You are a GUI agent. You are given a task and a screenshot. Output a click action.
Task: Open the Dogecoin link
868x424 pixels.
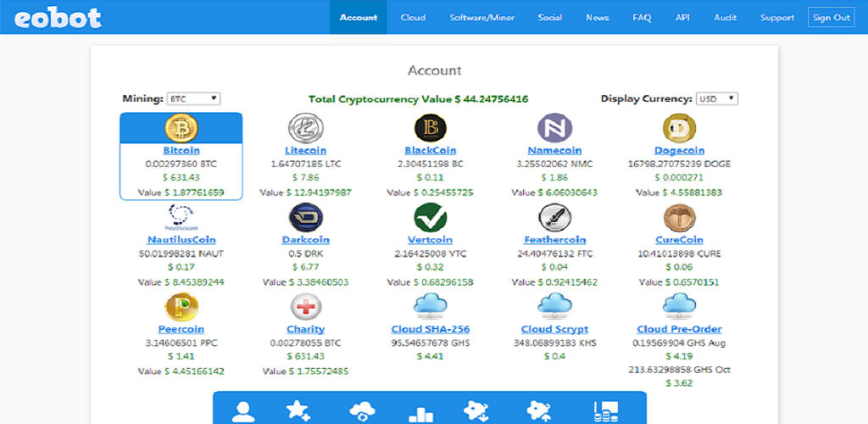point(679,151)
